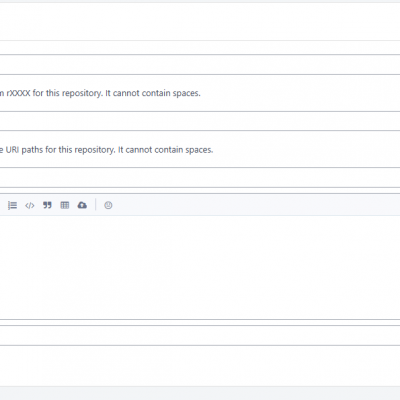This screenshot has height=400, width=400.
Task: Insert a numbered list in the editor
Action: tap(12, 205)
